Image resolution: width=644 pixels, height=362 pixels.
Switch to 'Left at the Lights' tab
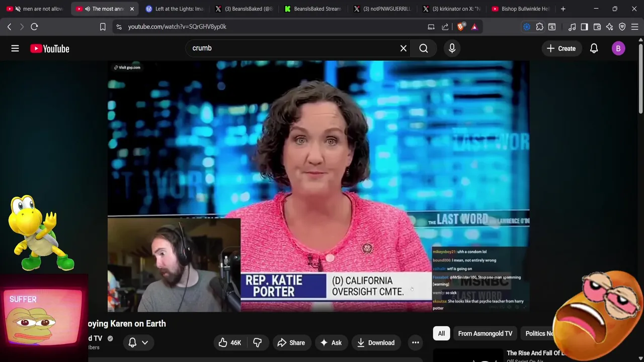pyautogui.click(x=175, y=9)
